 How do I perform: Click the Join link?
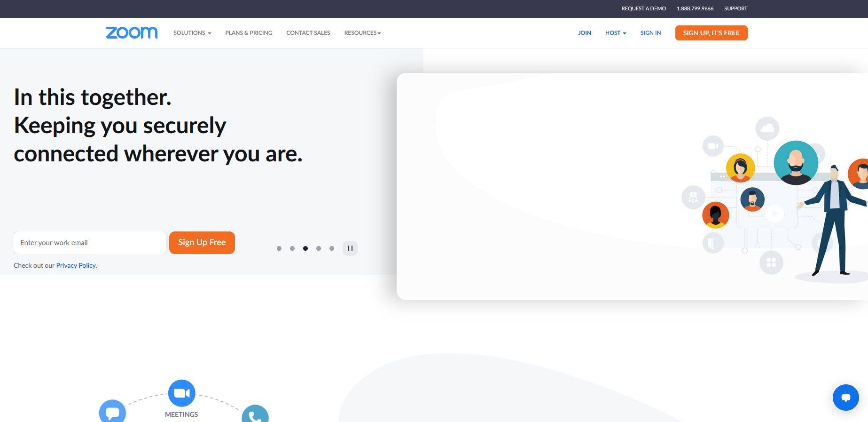click(585, 33)
